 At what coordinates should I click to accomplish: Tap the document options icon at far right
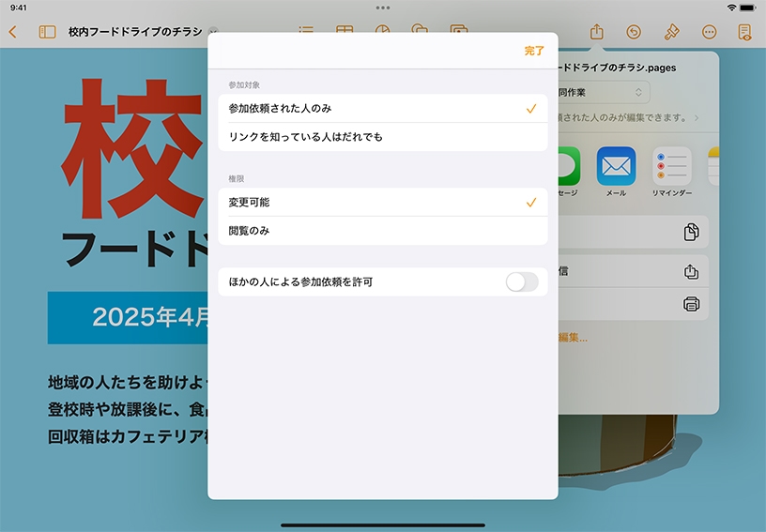click(x=745, y=32)
